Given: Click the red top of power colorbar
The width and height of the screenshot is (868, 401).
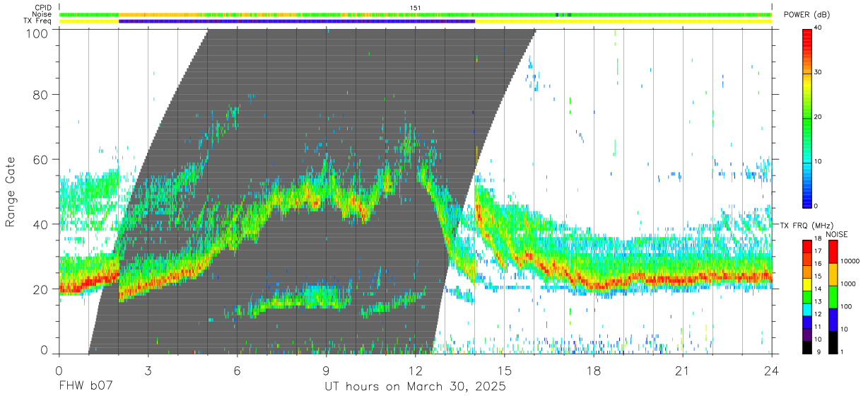Looking at the screenshot, I should point(807,34).
